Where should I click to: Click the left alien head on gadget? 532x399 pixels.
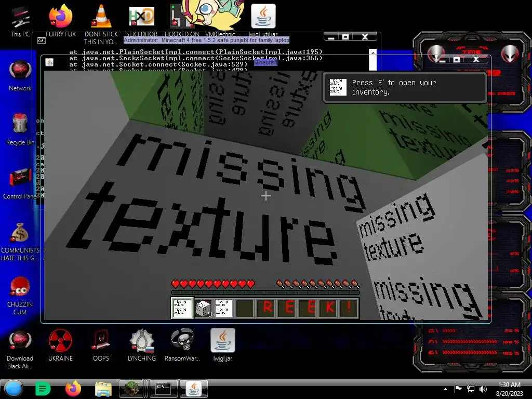pyautogui.click(x=436, y=54)
